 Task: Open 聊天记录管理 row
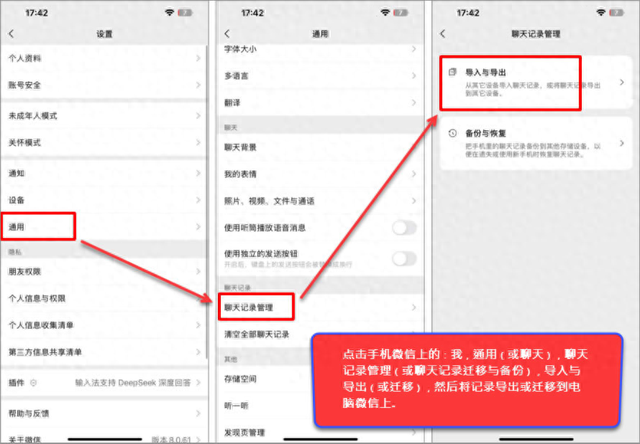point(320,307)
